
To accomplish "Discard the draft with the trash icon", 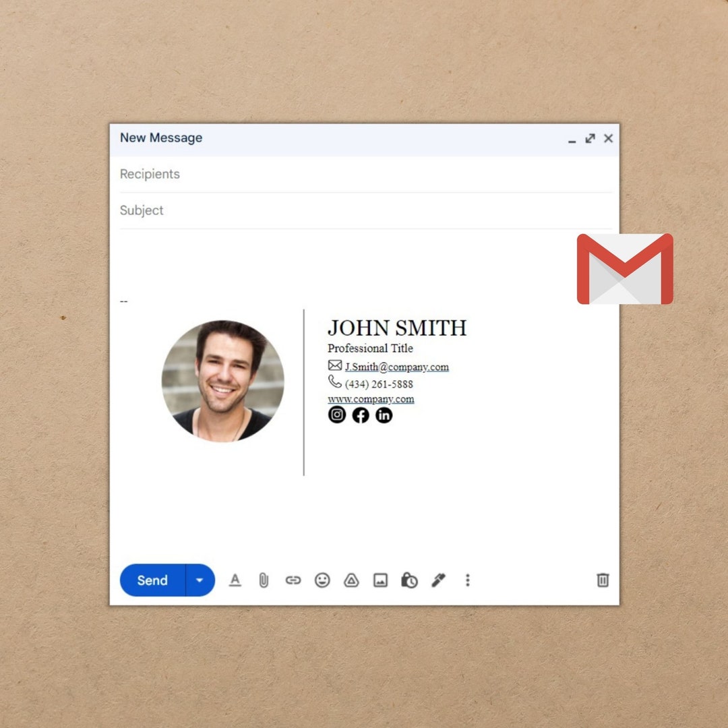I will (602, 580).
